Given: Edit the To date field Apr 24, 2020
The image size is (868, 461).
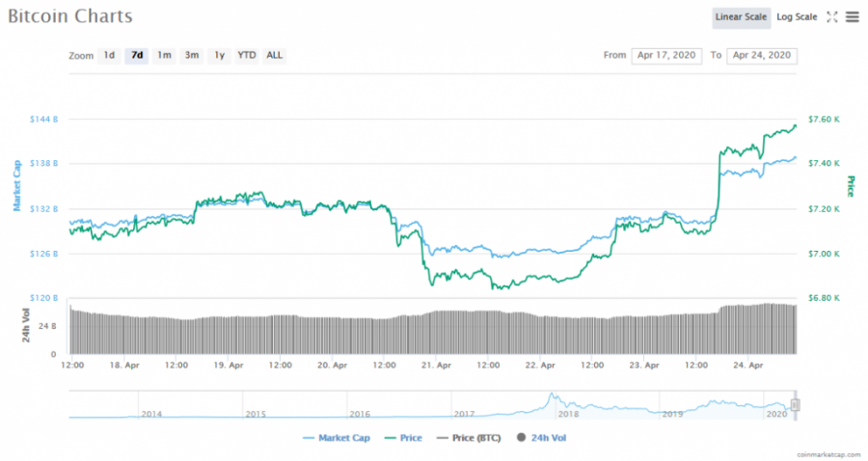Looking at the screenshot, I should 762,55.
